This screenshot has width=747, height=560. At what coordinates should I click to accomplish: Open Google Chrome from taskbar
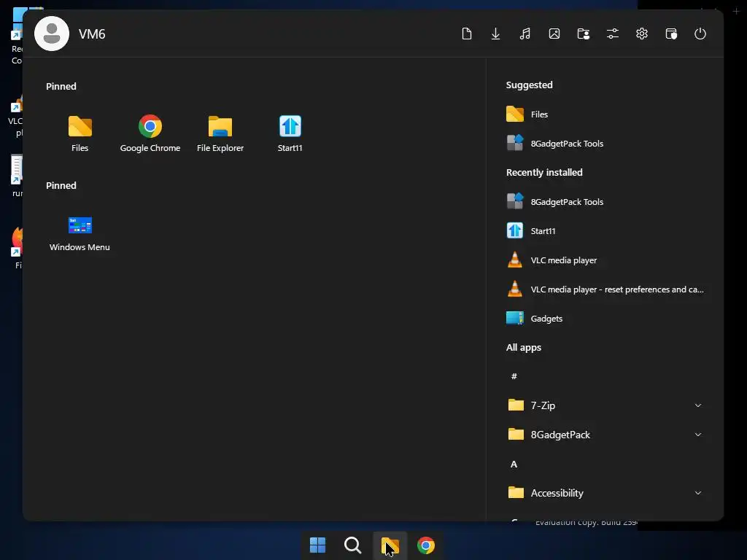(426, 545)
